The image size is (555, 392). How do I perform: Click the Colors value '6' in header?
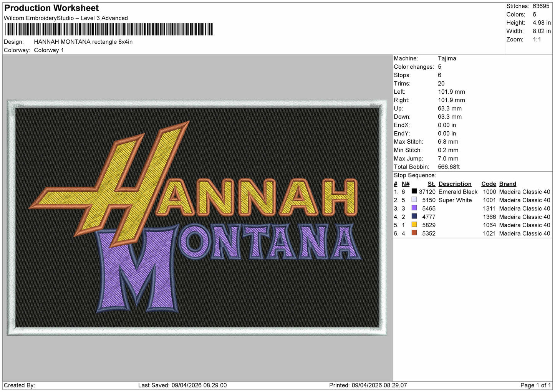click(534, 15)
